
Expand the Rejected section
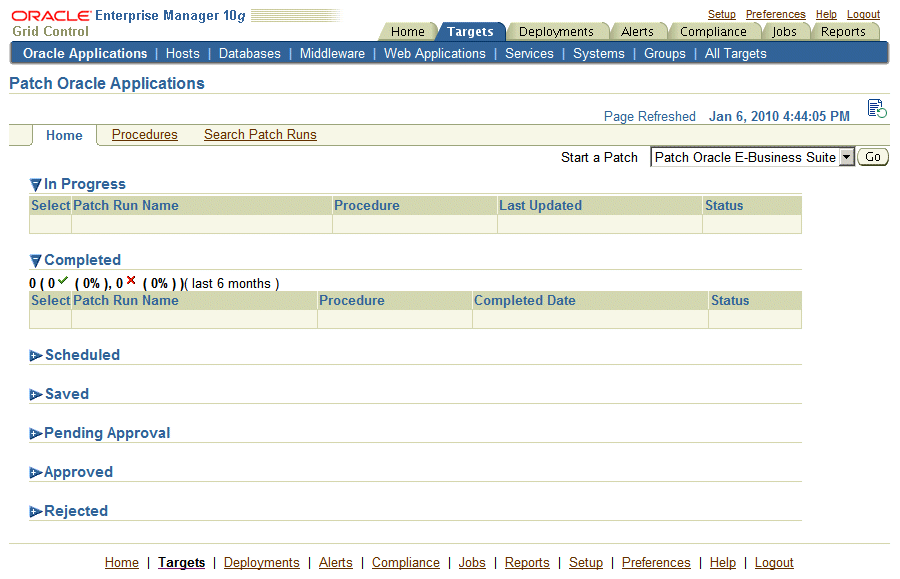[x=36, y=512]
